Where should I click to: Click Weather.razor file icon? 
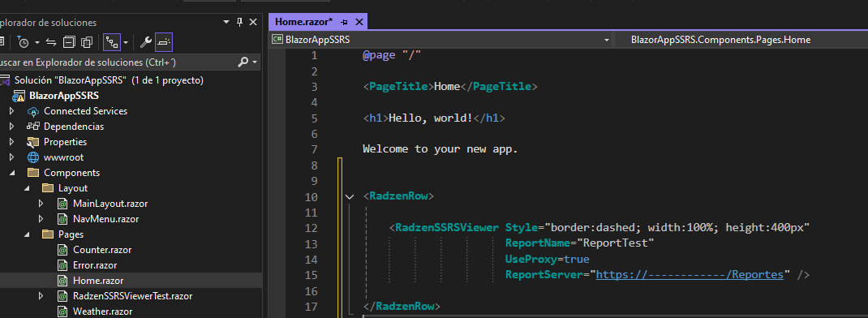click(62, 312)
